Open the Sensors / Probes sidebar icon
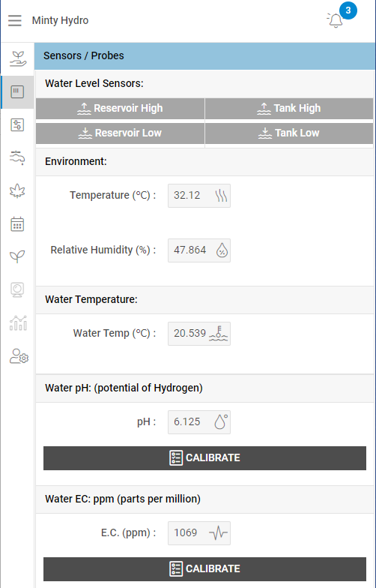The width and height of the screenshot is (376, 588). point(18,91)
